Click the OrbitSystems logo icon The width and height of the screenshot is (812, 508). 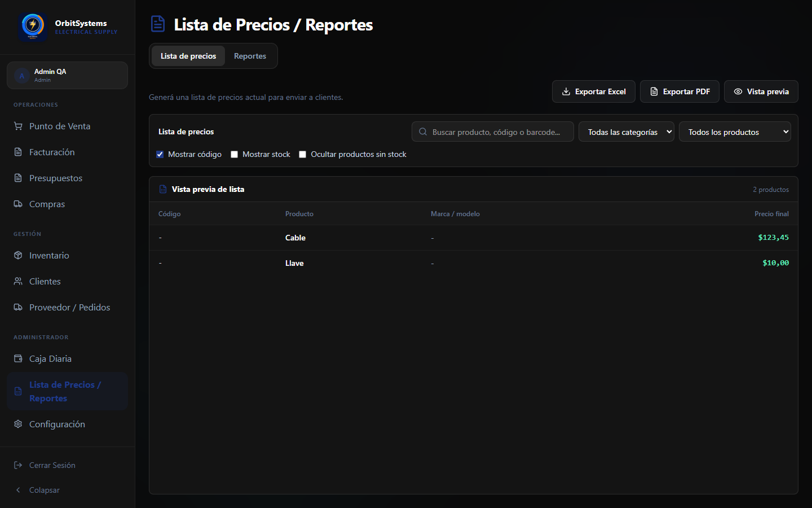coord(32,26)
